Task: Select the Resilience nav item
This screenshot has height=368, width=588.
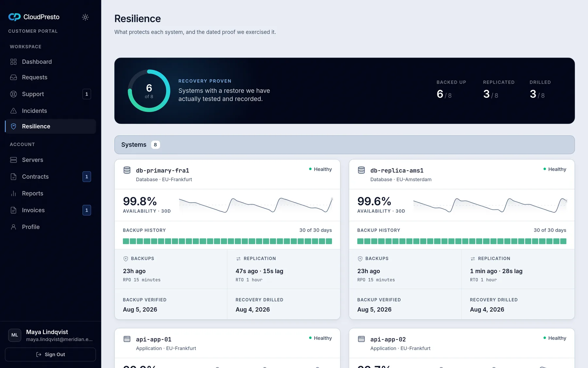Action: (50, 126)
